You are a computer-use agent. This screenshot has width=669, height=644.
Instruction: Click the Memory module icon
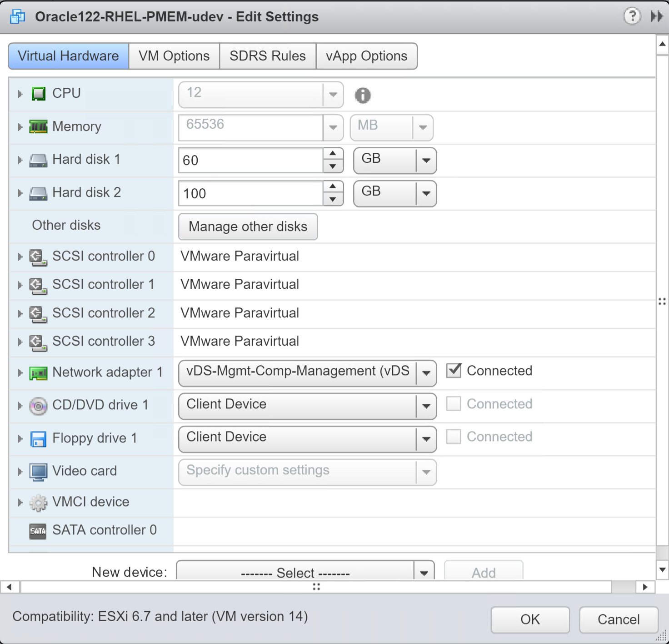click(39, 127)
